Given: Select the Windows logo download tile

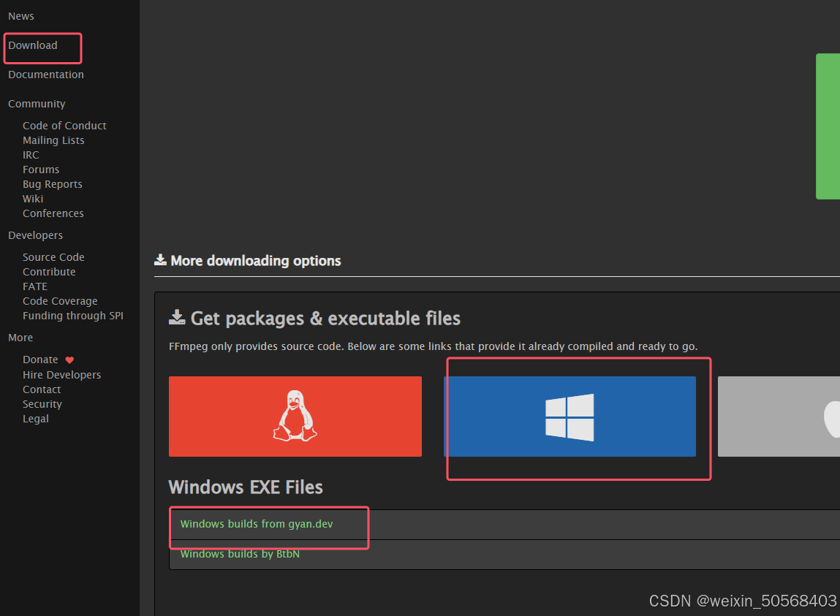Looking at the screenshot, I should pyautogui.click(x=570, y=417).
